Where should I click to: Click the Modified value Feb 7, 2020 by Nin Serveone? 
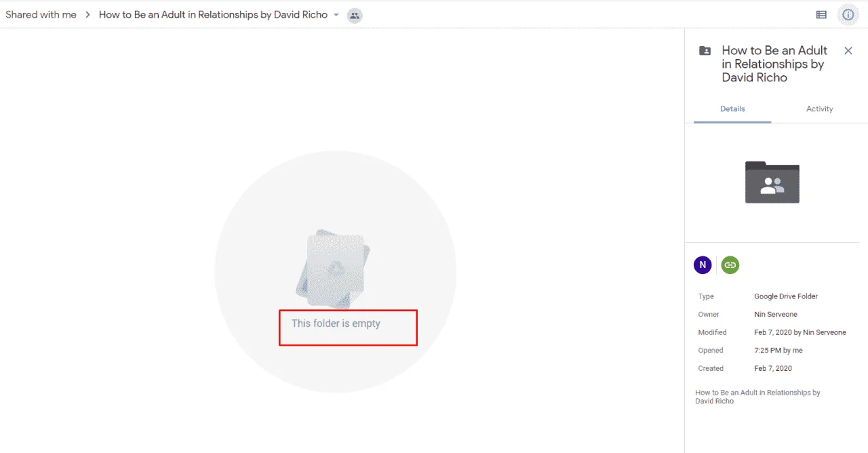(800, 333)
